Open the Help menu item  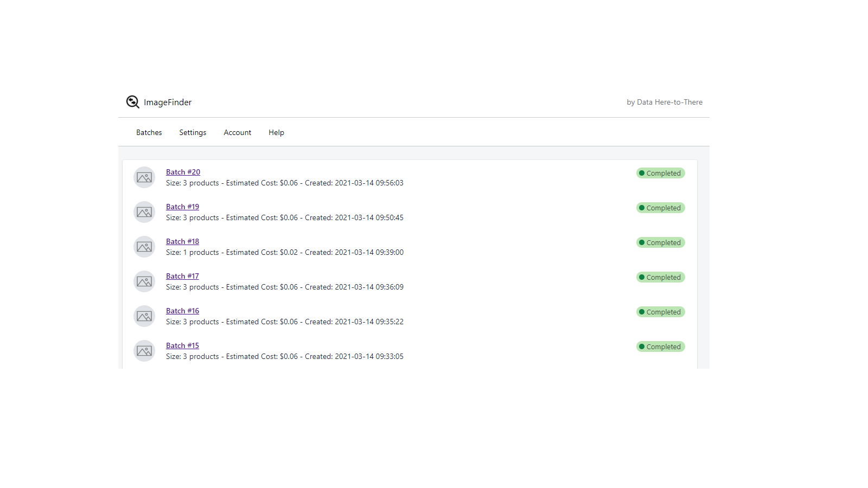pos(276,132)
